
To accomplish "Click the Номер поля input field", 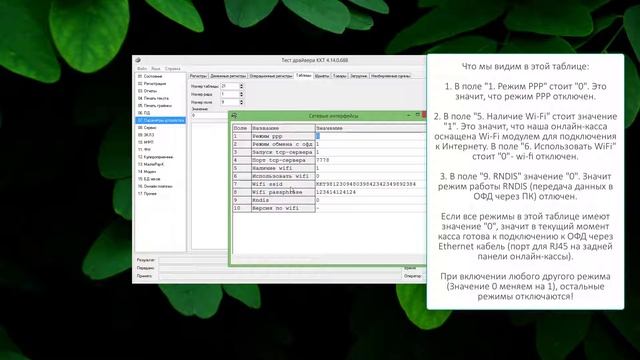I will point(229,102).
